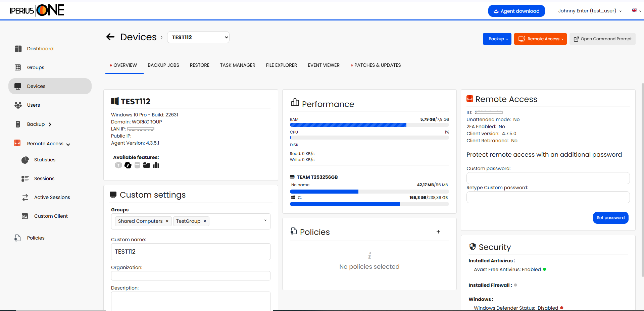Switch to the TASK MANAGER tab
The image size is (644, 311).
point(238,65)
